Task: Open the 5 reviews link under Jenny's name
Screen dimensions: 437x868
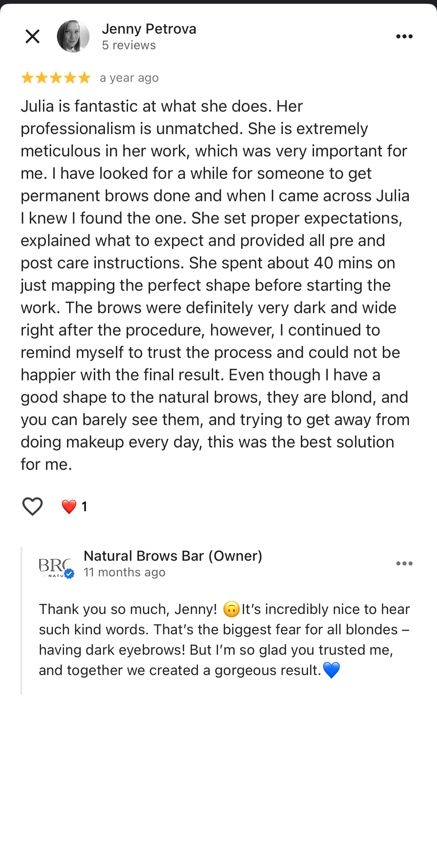Action: click(x=129, y=45)
